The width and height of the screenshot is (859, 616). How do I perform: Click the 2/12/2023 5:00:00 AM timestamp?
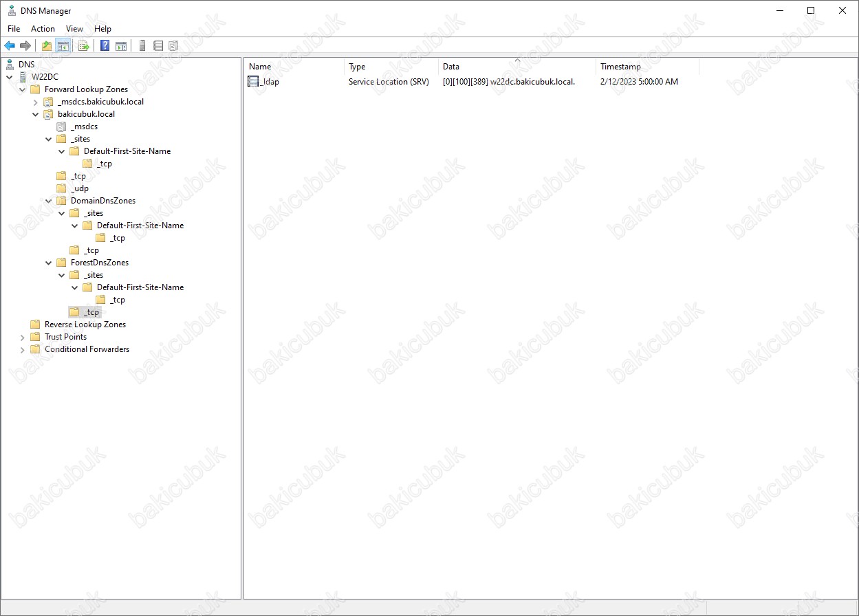click(x=639, y=82)
